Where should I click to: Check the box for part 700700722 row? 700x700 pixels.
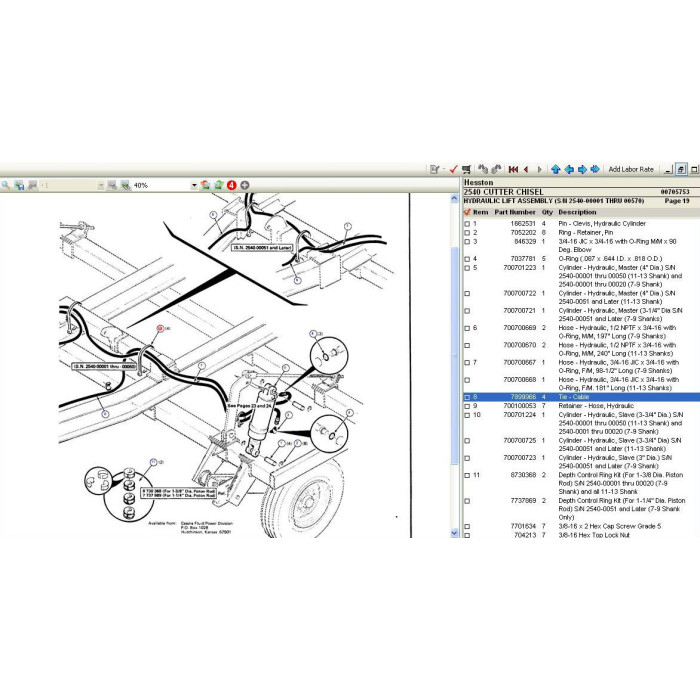coord(467,294)
